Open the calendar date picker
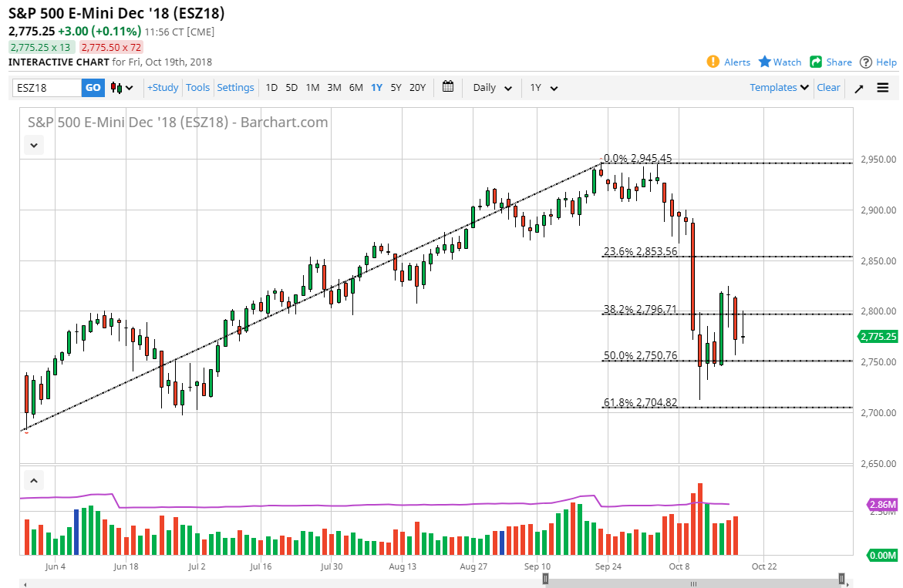This screenshot has width=903, height=588. [x=448, y=87]
